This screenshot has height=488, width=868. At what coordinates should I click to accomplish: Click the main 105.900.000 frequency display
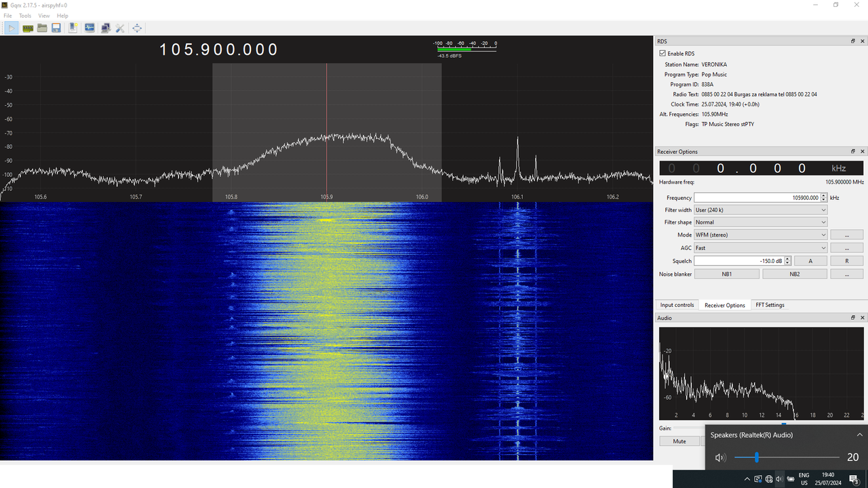(x=219, y=49)
